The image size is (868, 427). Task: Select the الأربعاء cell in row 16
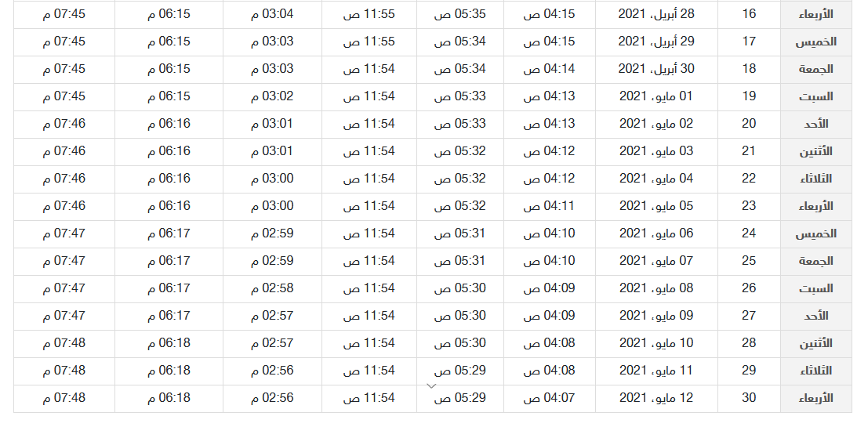pos(816,14)
